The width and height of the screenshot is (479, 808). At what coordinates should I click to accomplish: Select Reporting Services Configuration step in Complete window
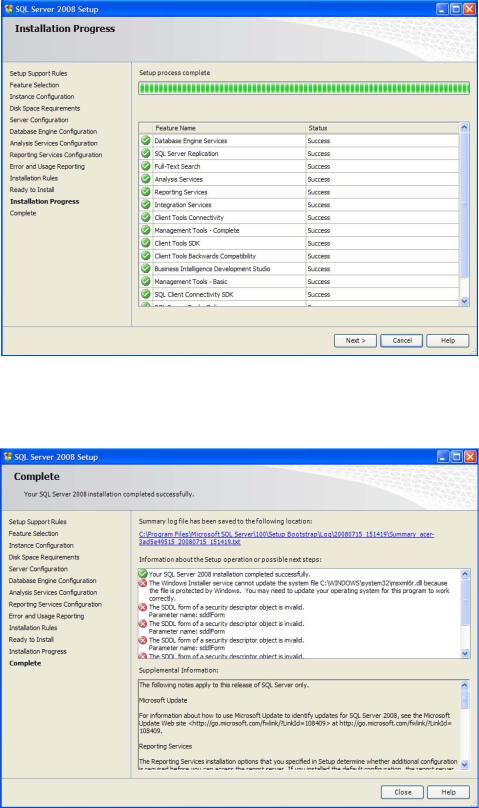click(55, 604)
